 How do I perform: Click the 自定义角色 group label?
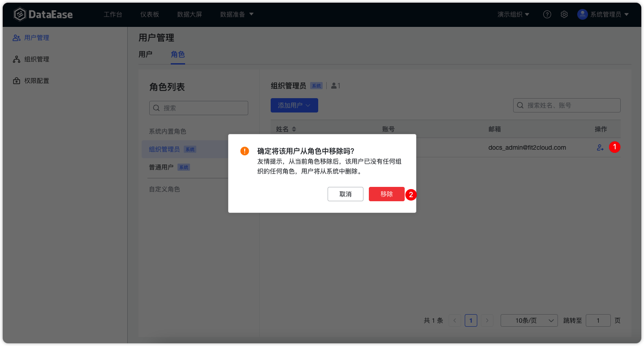tap(164, 189)
